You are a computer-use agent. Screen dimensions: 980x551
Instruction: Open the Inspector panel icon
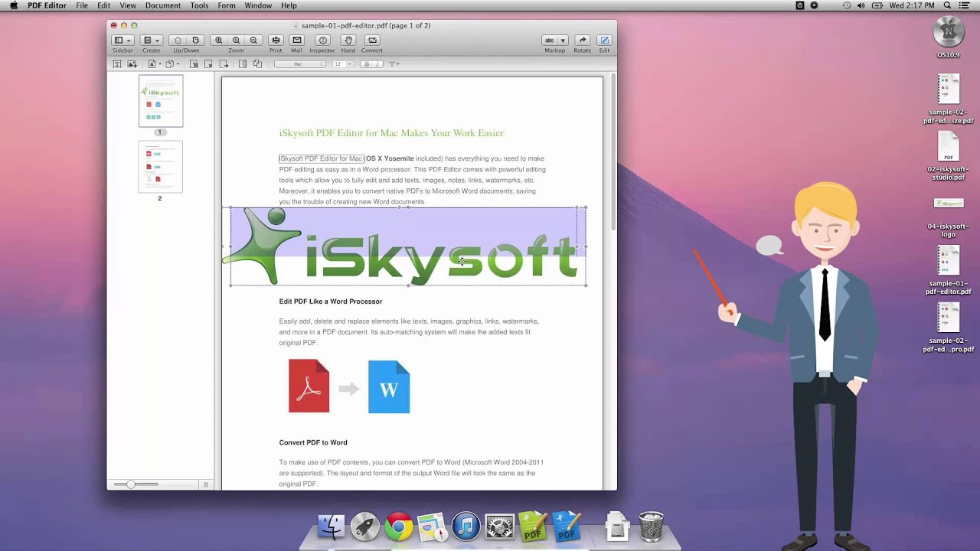[x=323, y=41]
